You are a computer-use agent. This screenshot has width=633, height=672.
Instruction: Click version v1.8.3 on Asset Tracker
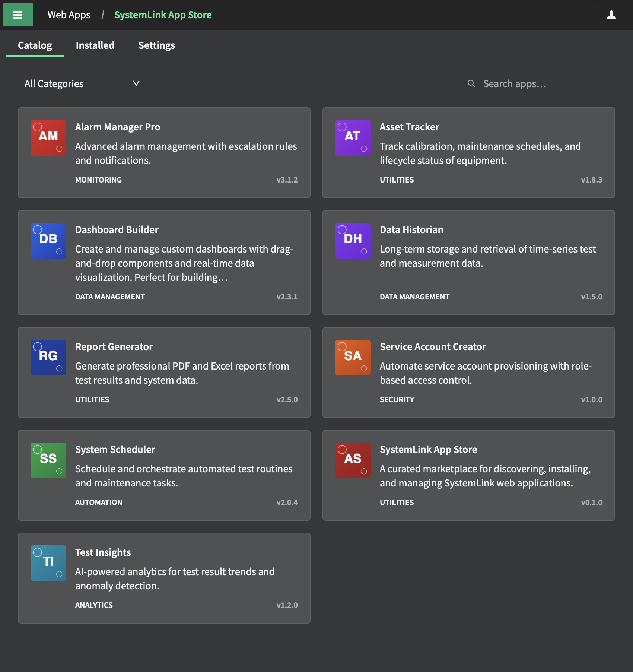point(592,180)
